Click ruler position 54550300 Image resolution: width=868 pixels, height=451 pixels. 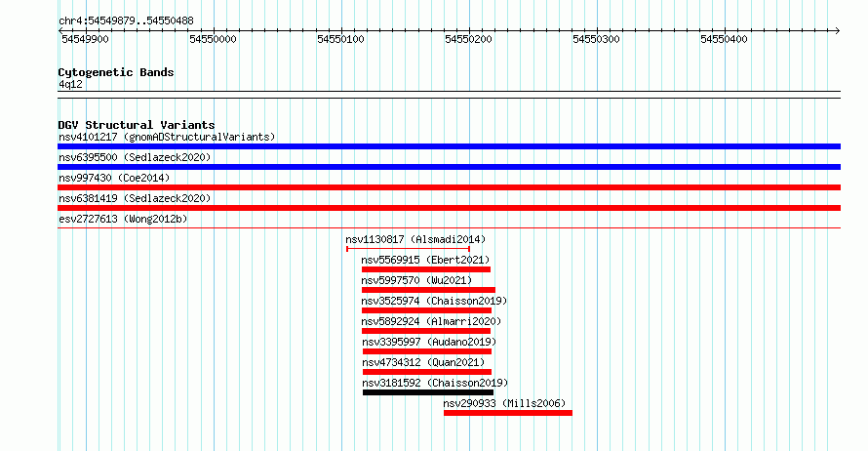(596, 39)
